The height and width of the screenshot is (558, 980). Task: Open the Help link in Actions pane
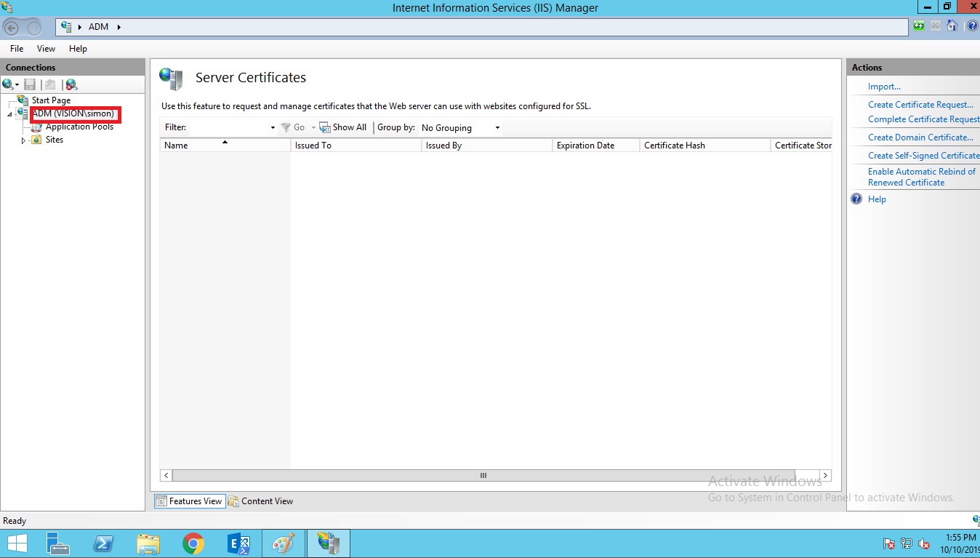point(877,199)
